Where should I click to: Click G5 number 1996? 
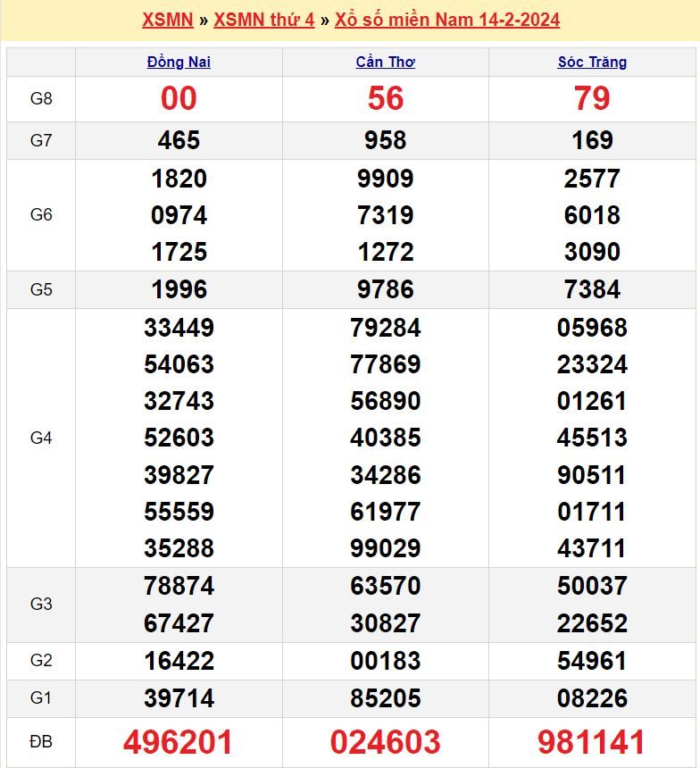coord(179,289)
